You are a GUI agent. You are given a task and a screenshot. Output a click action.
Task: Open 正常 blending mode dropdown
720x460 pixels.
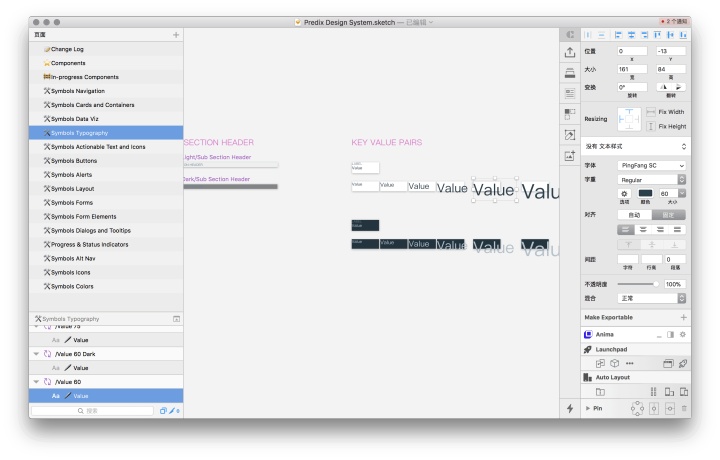[x=652, y=298]
